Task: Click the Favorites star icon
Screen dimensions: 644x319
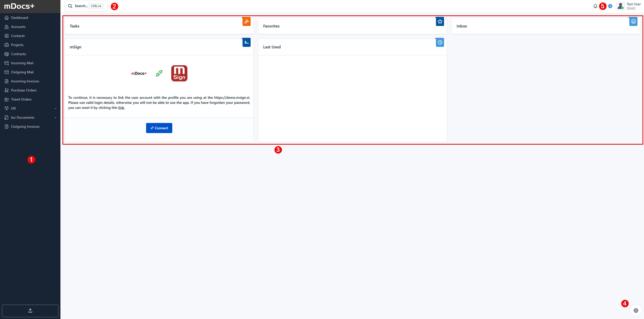Action: pos(440,21)
